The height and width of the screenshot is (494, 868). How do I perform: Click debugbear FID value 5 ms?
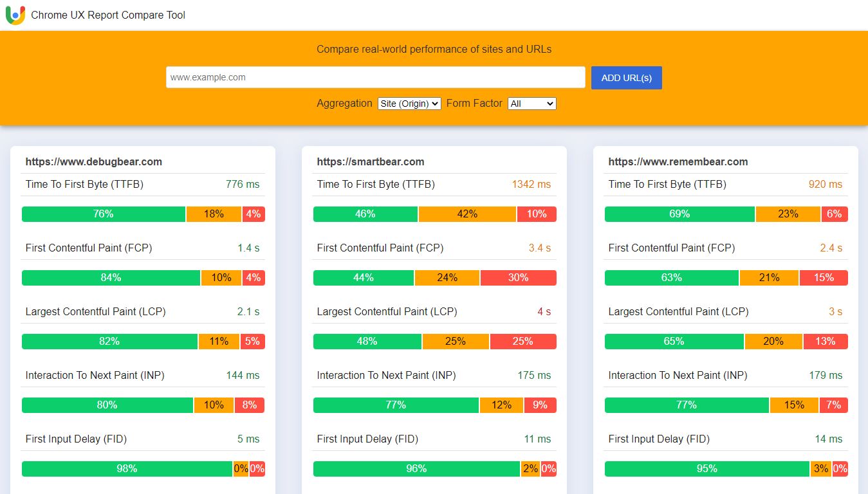tap(248, 439)
